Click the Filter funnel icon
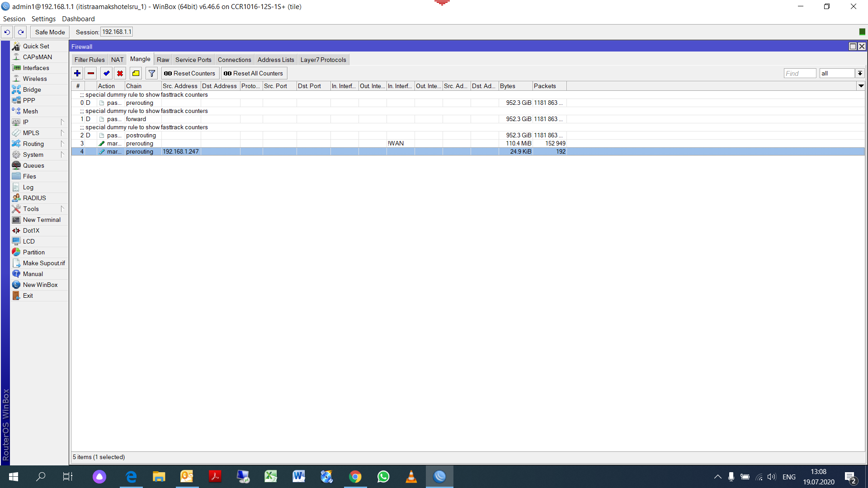Image resolution: width=868 pixels, height=488 pixels. 152,73
